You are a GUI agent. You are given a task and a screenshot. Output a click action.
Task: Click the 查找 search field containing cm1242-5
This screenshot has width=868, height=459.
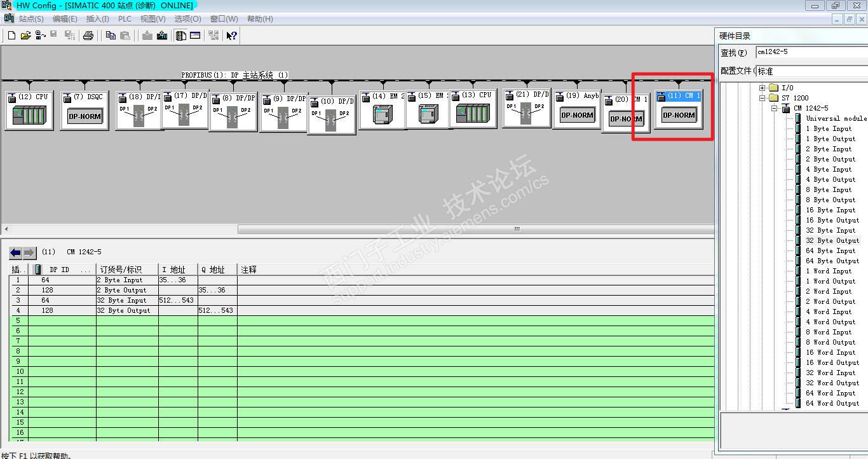click(x=811, y=52)
